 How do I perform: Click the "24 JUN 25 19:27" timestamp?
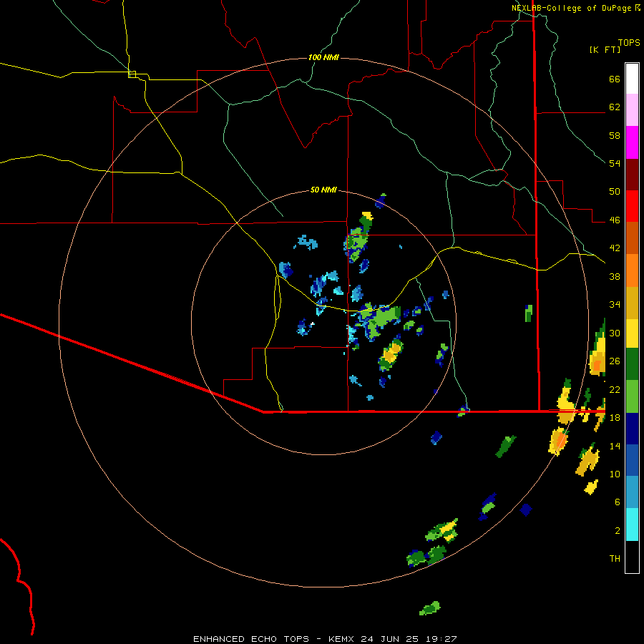click(x=409, y=639)
